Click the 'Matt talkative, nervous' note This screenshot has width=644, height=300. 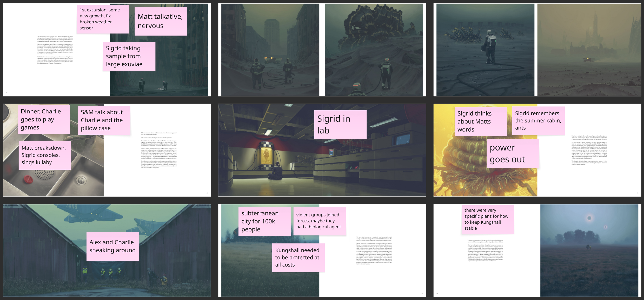point(160,21)
